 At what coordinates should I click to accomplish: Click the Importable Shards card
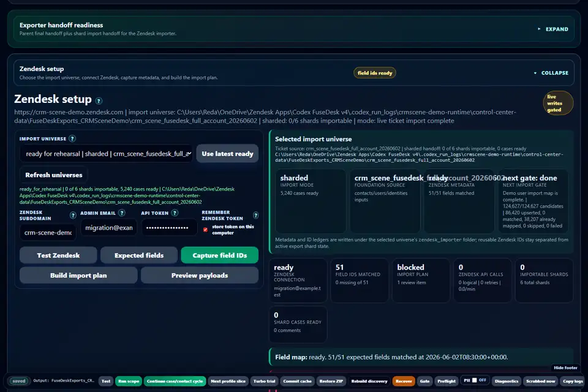click(544, 280)
